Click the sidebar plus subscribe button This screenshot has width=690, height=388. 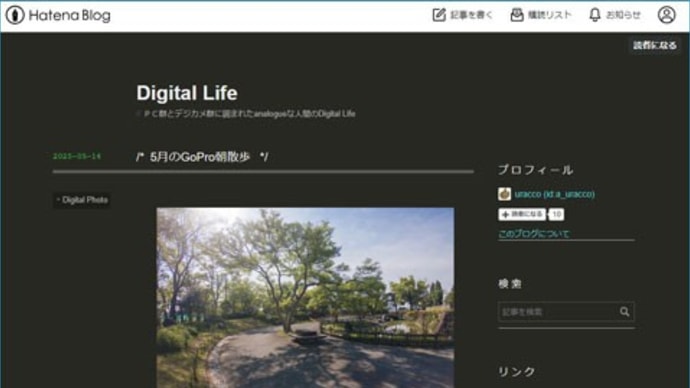(522, 214)
